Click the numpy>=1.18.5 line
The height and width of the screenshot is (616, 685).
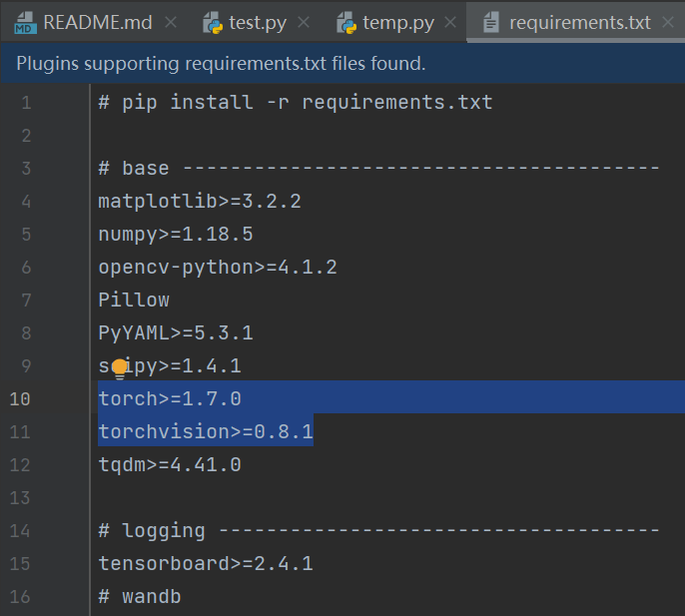[x=176, y=235]
